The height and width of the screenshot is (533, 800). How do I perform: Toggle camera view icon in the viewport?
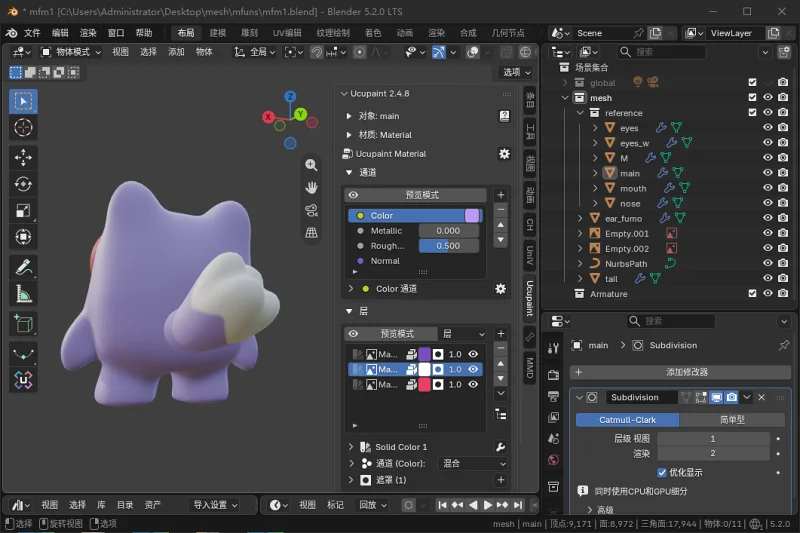(x=311, y=210)
